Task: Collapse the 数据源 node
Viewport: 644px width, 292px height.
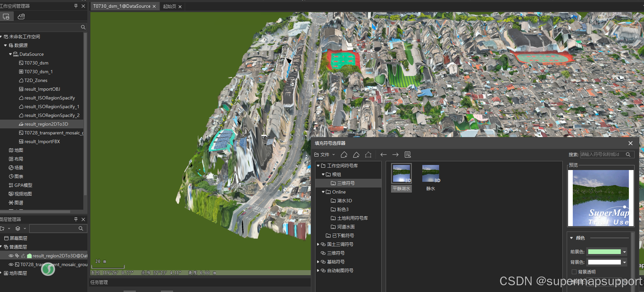Action: [x=5, y=45]
